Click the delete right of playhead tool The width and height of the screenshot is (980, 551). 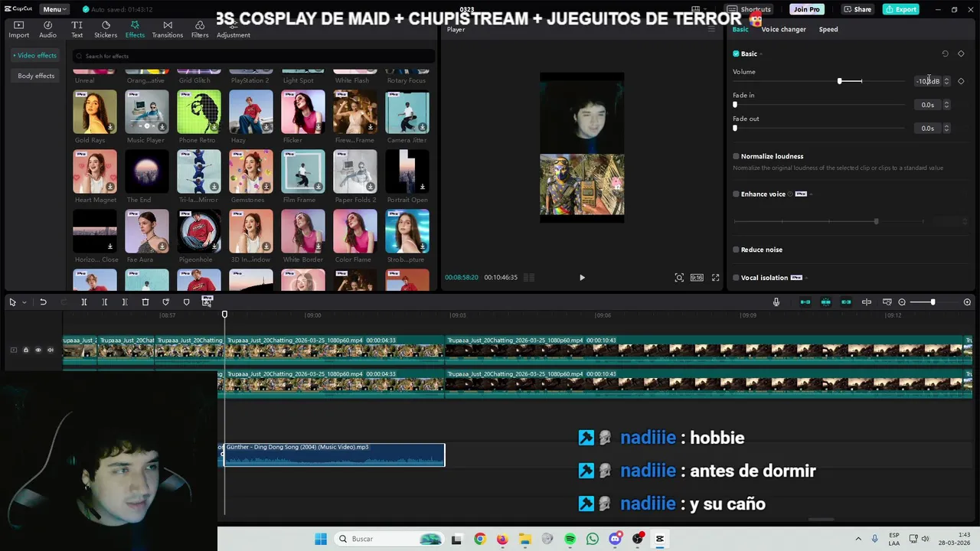click(x=125, y=302)
